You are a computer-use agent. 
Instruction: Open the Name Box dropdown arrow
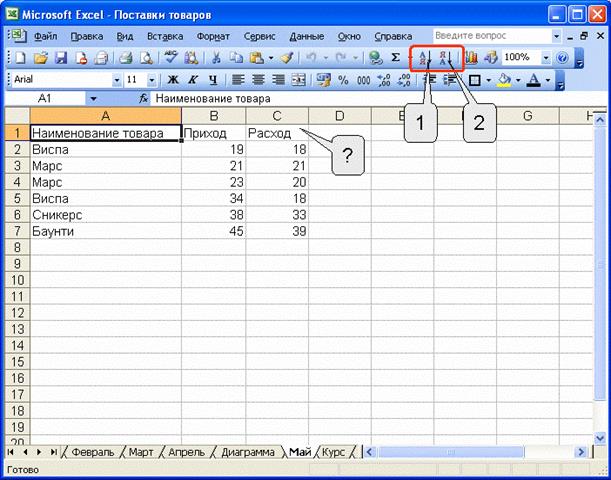pyautogui.click(x=93, y=99)
